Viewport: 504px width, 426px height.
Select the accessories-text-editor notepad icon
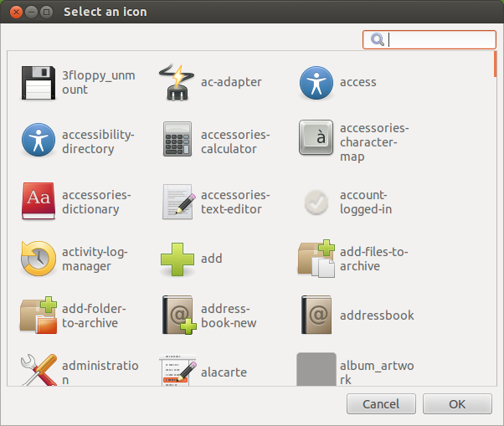pyautogui.click(x=178, y=202)
